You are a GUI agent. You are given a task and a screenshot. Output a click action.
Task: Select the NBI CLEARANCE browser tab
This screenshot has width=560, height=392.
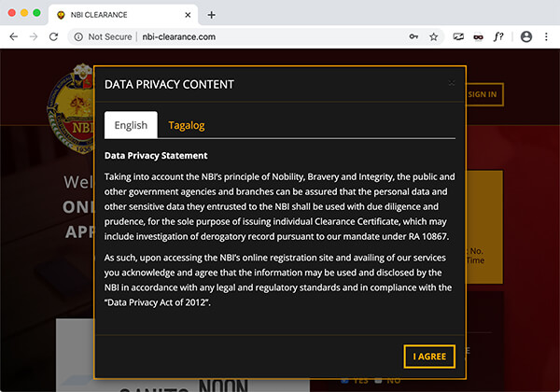point(123,15)
